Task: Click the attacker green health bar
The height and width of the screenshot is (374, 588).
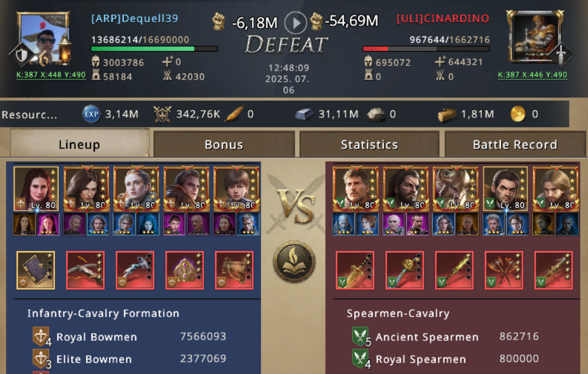Action: click(x=154, y=49)
